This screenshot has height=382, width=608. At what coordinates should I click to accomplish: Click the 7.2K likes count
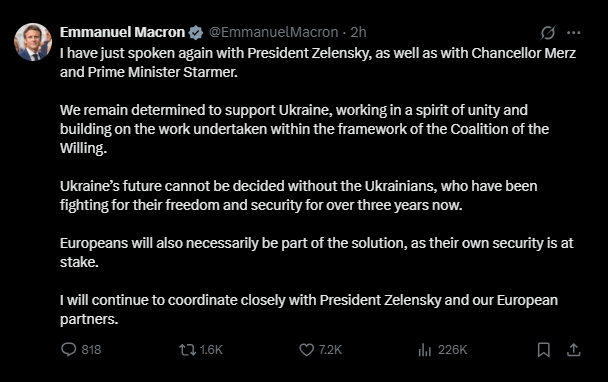tap(330, 350)
